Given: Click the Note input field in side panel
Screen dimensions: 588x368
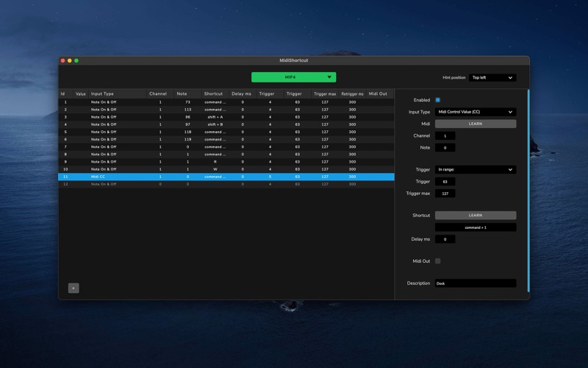Looking at the screenshot, I should click(445, 148).
